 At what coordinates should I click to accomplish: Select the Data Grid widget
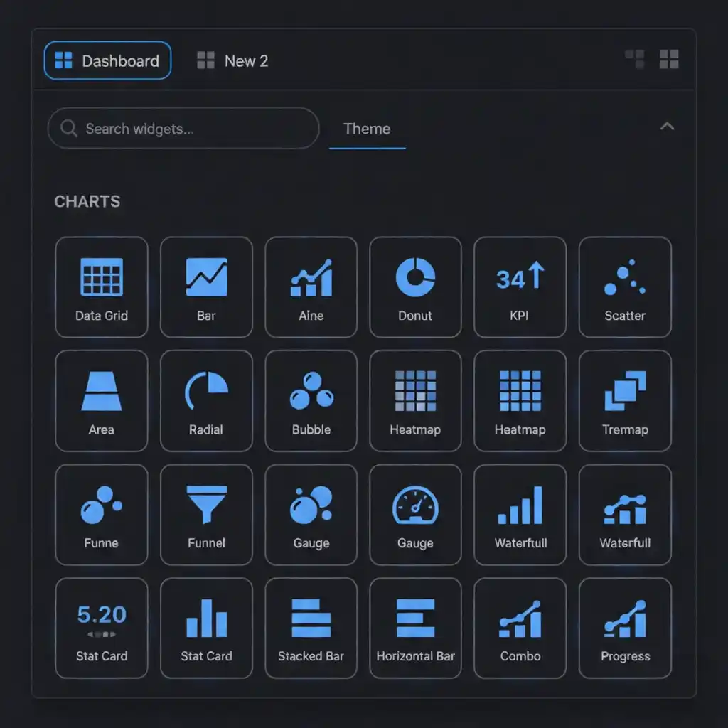pyautogui.click(x=102, y=287)
